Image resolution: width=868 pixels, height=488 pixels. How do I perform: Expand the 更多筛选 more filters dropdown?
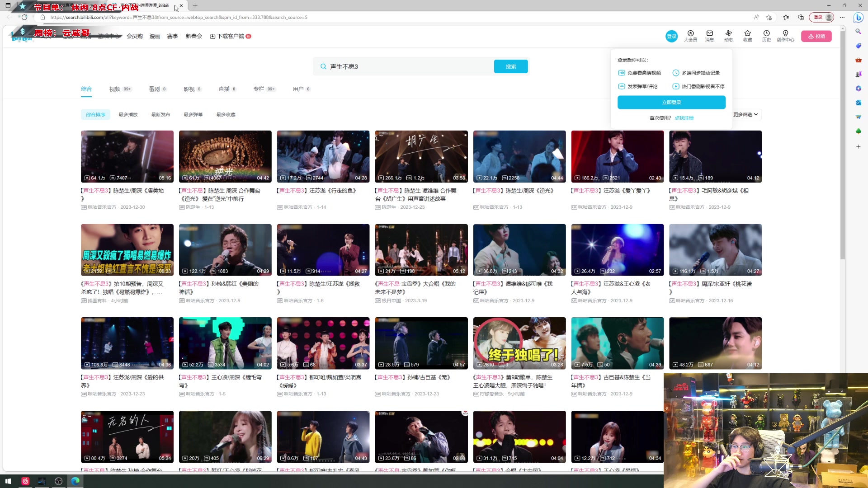745,114
